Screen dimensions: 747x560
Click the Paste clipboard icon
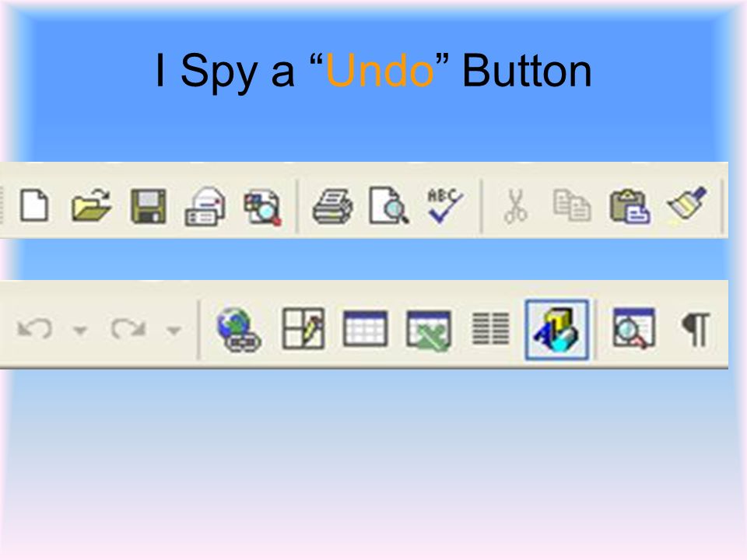point(630,206)
